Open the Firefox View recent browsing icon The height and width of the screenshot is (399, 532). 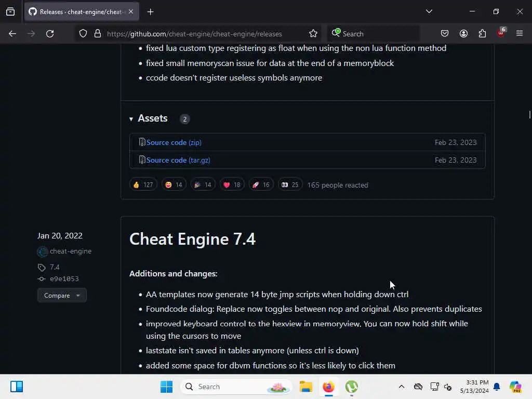10,12
